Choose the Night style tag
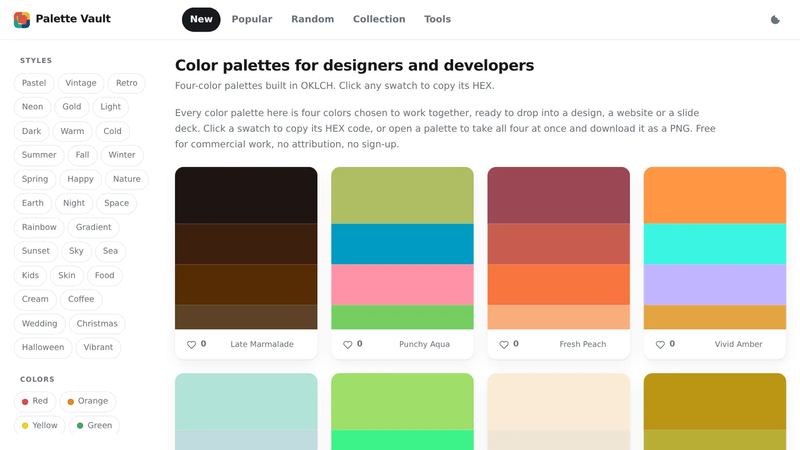This screenshot has width=800, height=450. 74,203
